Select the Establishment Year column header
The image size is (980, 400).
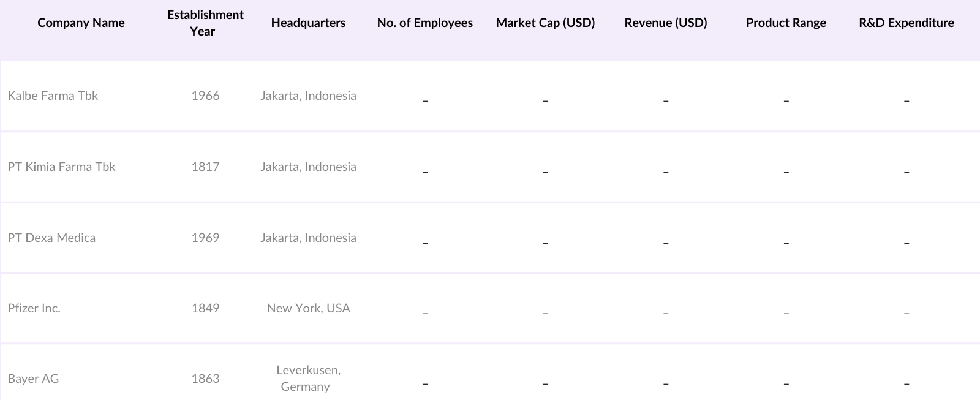(205, 23)
